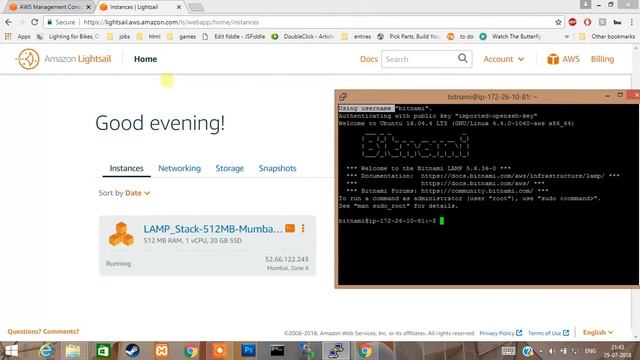
Task: Open the Edit fiddle - JSFiddle bookmark
Action: click(x=233, y=36)
